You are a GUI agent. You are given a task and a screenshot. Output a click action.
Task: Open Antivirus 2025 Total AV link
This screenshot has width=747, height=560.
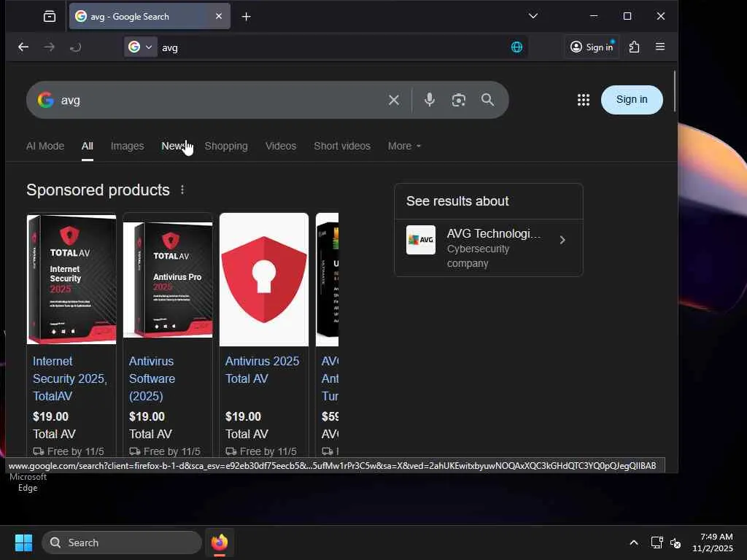tap(262, 370)
